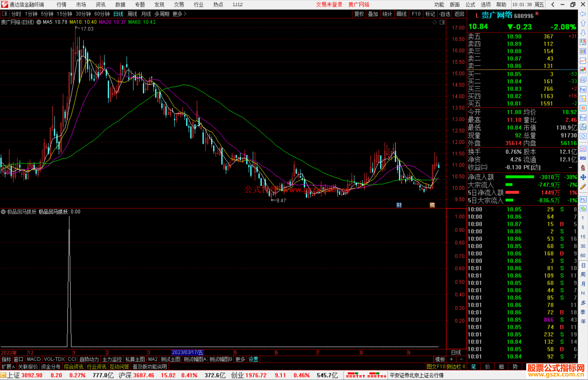Open the 模板 template dropdown
This screenshot has width=588, height=380.
click(x=440, y=359)
